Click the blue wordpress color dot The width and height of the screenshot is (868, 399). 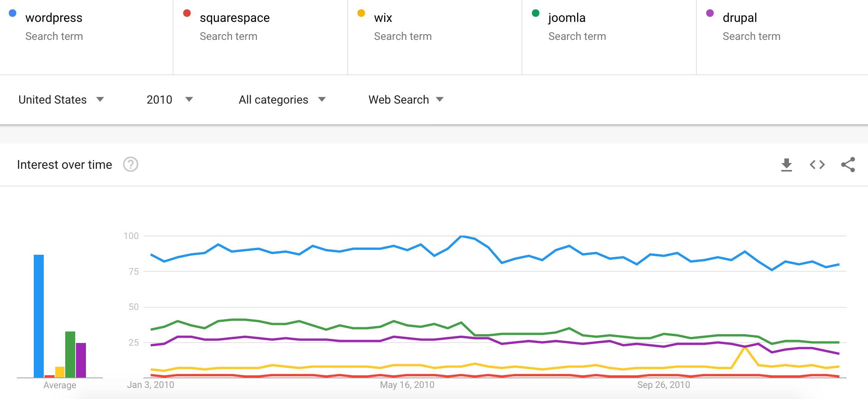pyautogui.click(x=13, y=13)
